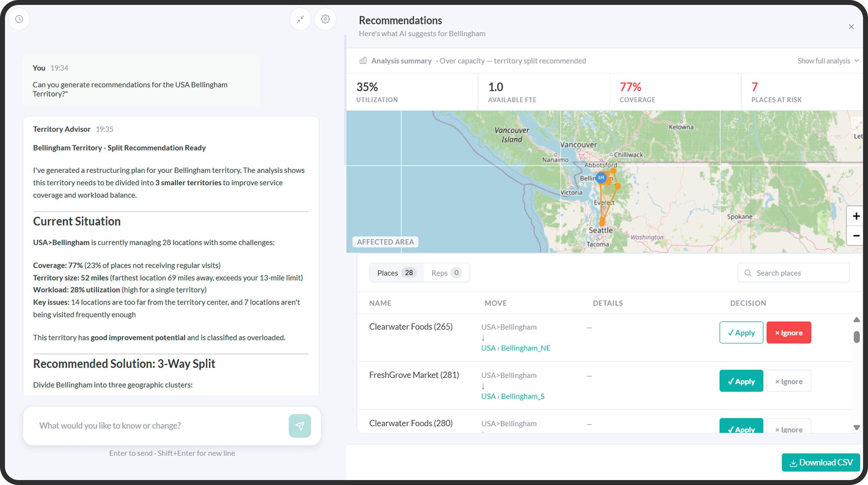868x485 pixels.
Task: Click the LH rep marker on map
Action: [601, 178]
